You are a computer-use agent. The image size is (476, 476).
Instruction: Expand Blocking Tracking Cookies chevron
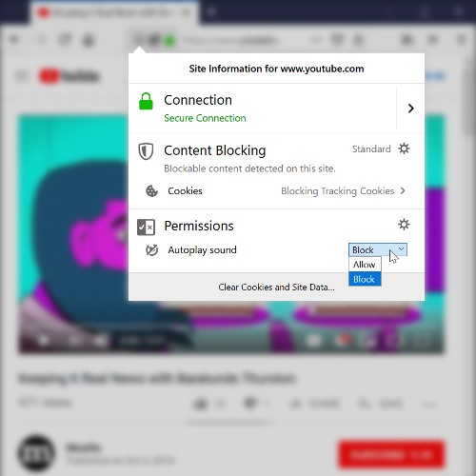pos(403,190)
